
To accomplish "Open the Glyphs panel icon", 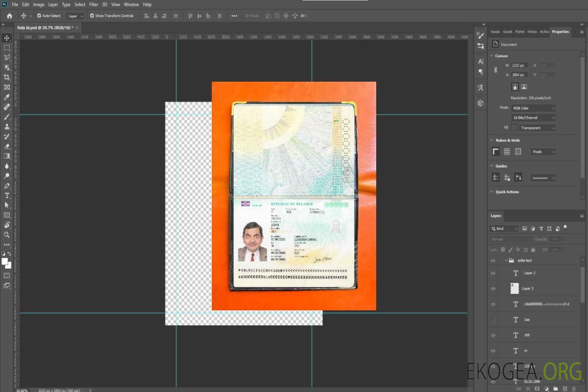I will (x=481, y=88).
